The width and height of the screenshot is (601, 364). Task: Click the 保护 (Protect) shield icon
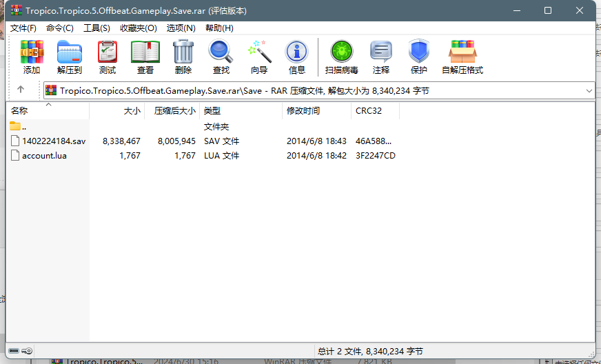point(418,51)
